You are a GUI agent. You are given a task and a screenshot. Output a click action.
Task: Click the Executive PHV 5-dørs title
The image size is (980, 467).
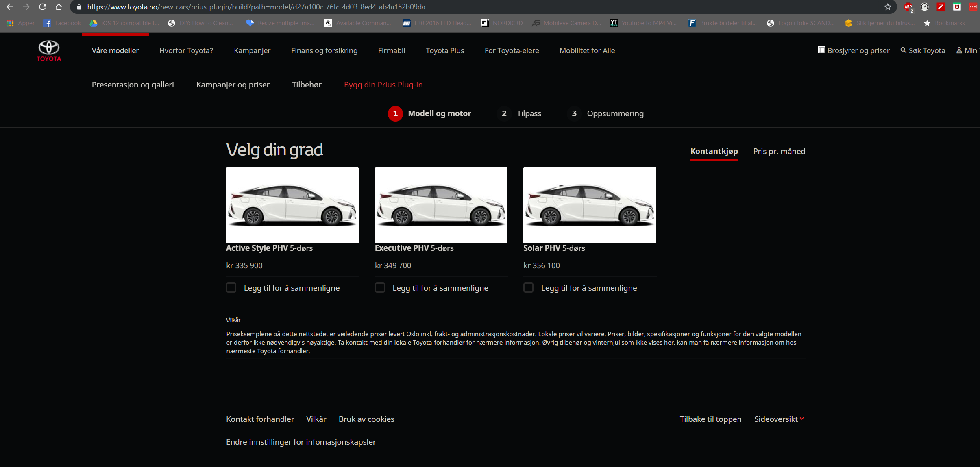414,248
